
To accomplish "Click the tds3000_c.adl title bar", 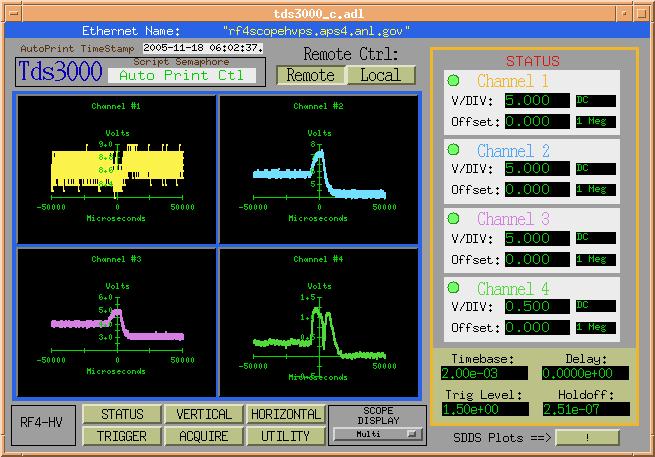I will [319, 14].
